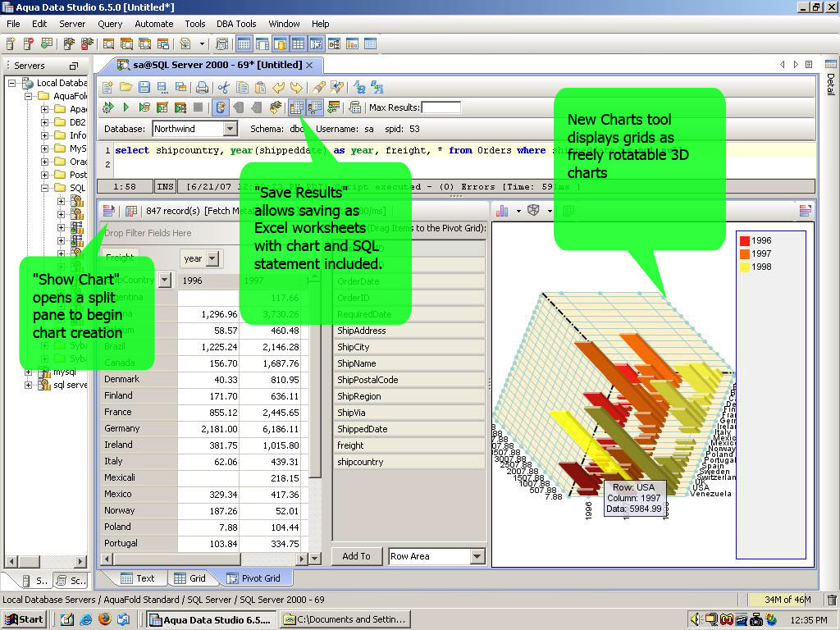Click the 3D cube icon above chart
This screenshot has height=630, width=840.
point(533,211)
